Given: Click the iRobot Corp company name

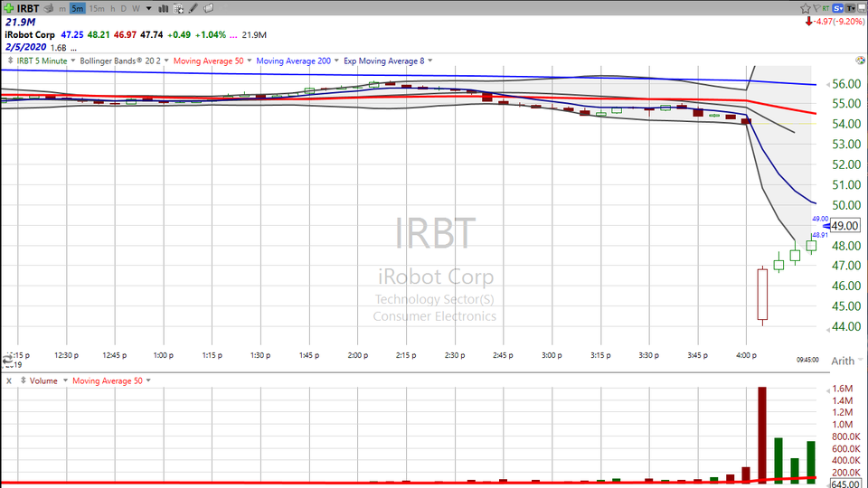Looking at the screenshot, I should coord(30,35).
